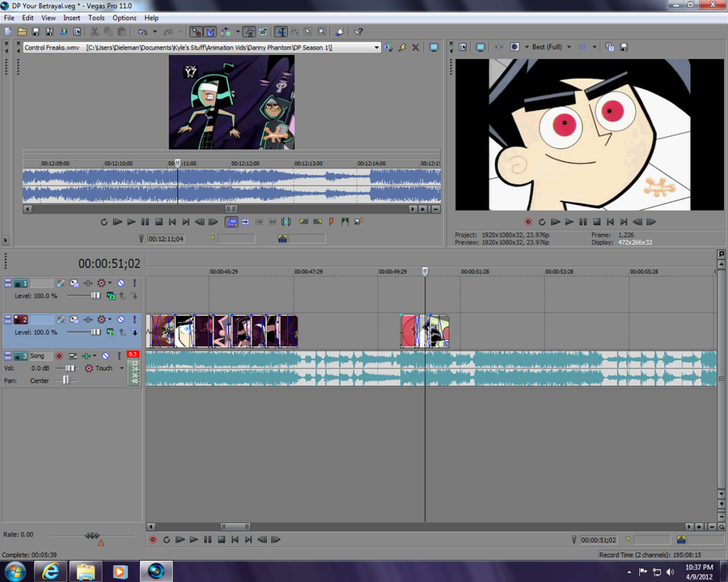Image resolution: width=728 pixels, height=582 pixels.
Task: Select the Zoom edit tool magnifier
Action: click(321, 32)
